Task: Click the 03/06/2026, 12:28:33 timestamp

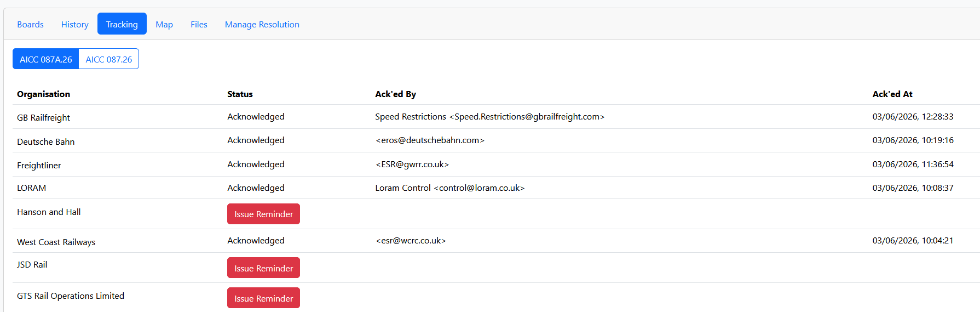Action: (913, 116)
